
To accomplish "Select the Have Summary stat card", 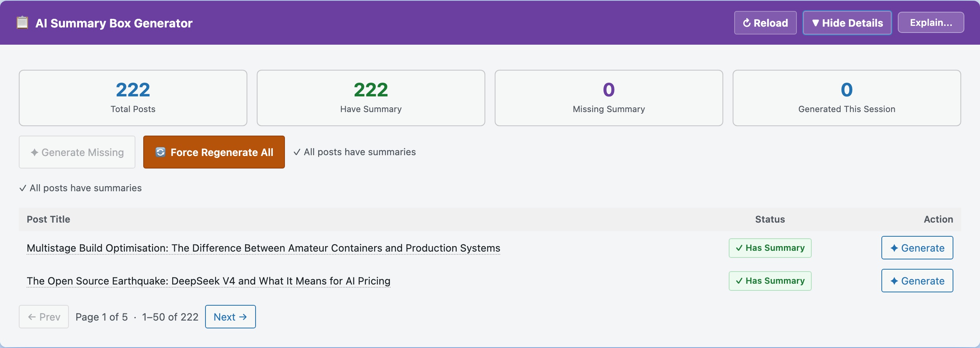I will (371, 98).
